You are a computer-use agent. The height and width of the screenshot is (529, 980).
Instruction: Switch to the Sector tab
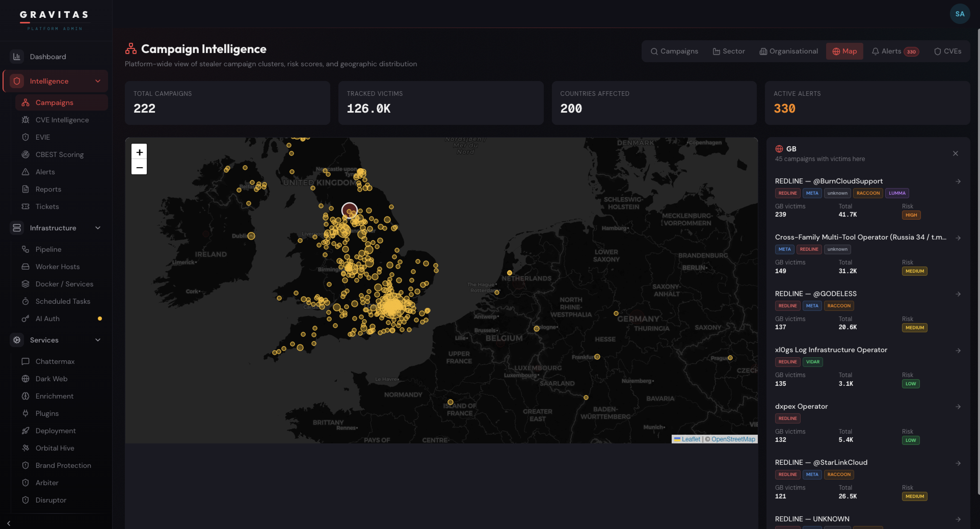click(x=729, y=51)
